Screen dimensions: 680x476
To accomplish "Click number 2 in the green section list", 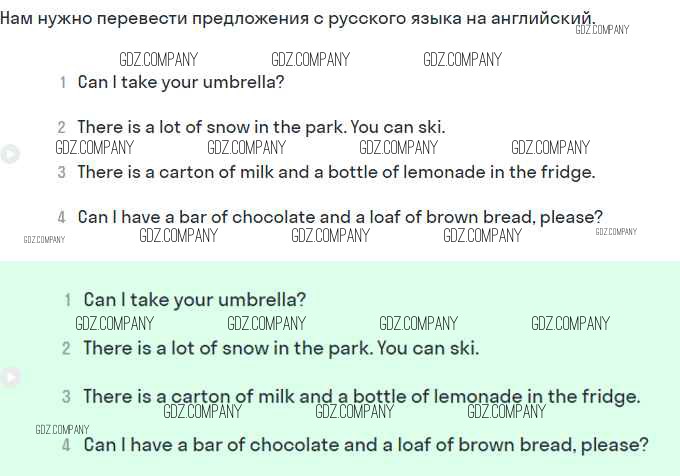I will [x=66, y=349].
